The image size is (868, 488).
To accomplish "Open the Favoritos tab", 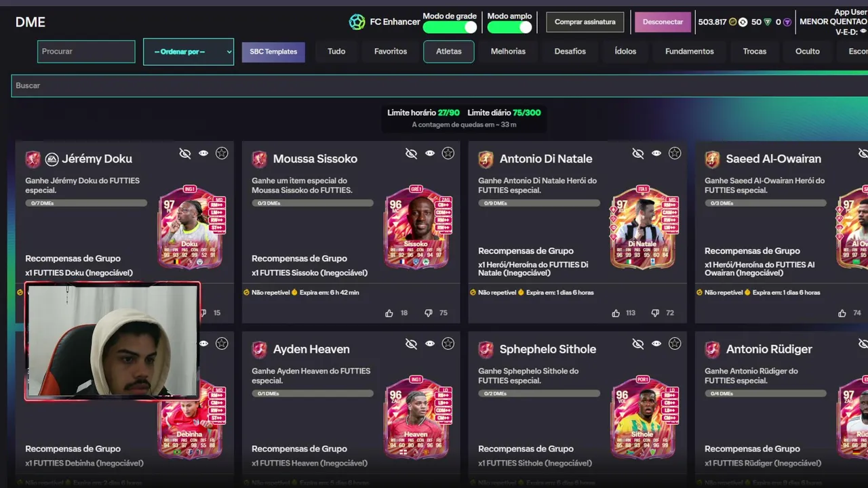I will pos(391,52).
